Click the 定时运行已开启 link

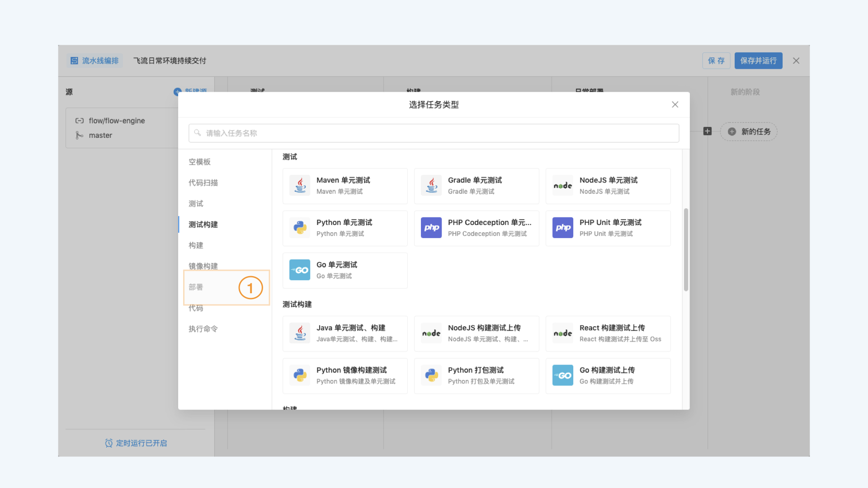142,443
